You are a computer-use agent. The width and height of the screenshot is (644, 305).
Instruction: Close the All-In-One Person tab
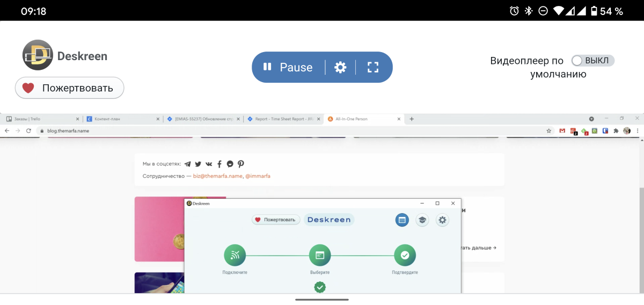(x=399, y=119)
